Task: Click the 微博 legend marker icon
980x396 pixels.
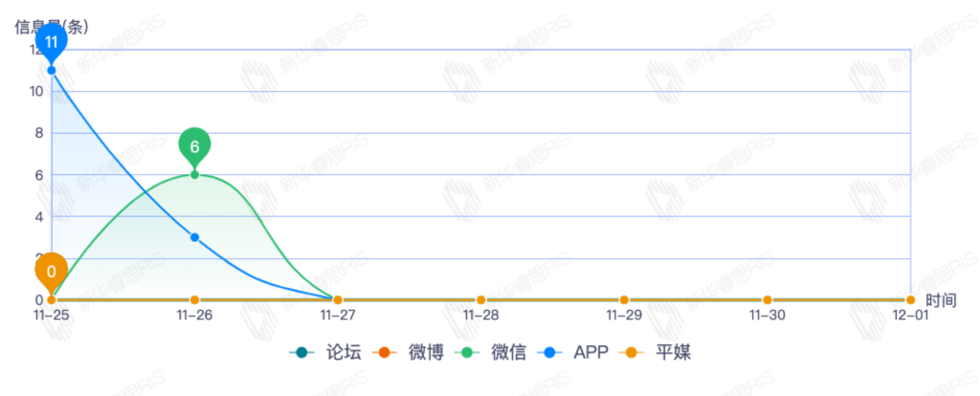Action: [x=385, y=352]
